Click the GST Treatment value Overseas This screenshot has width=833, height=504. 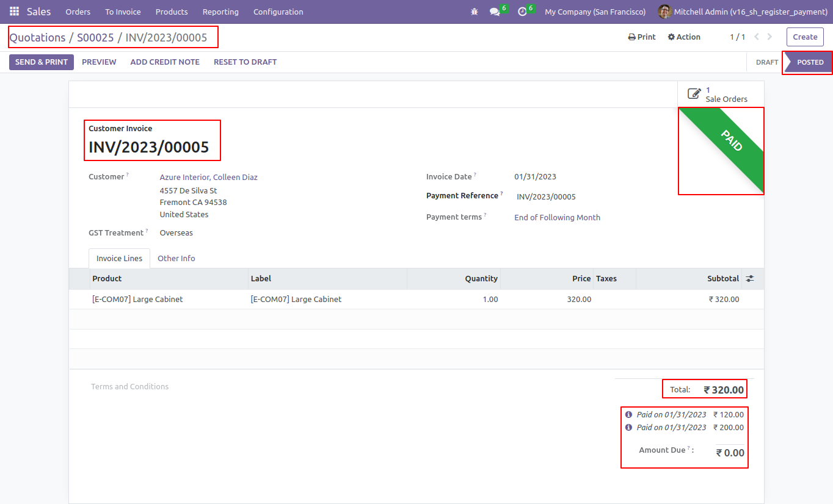click(x=176, y=232)
